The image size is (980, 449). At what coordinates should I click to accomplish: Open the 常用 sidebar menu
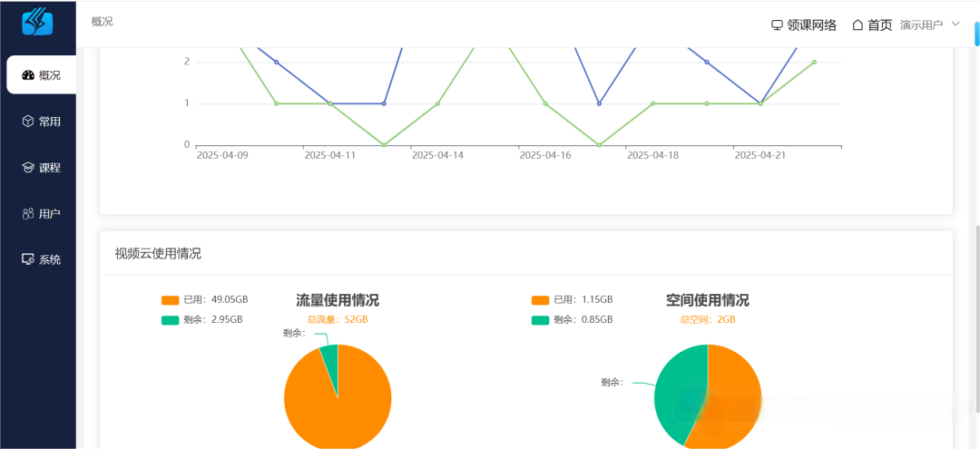click(41, 122)
